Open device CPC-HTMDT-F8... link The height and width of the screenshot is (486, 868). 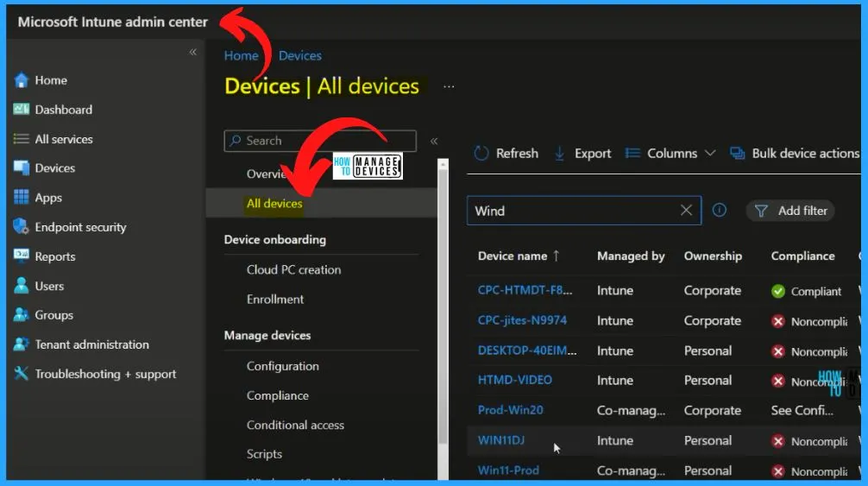pos(525,290)
